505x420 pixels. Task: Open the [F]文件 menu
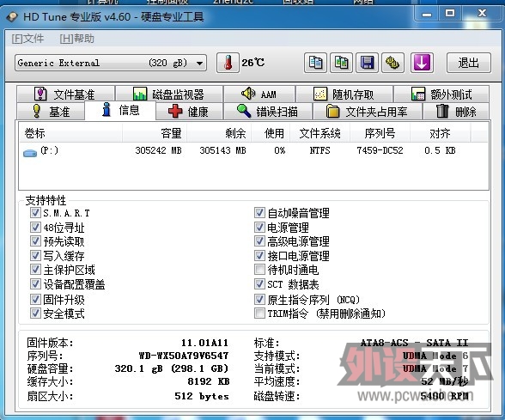pos(27,39)
